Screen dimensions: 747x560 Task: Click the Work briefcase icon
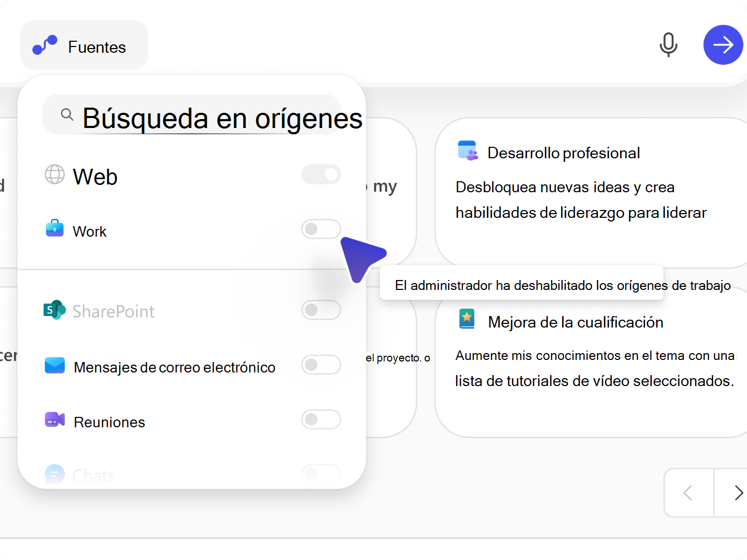pyautogui.click(x=54, y=228)
